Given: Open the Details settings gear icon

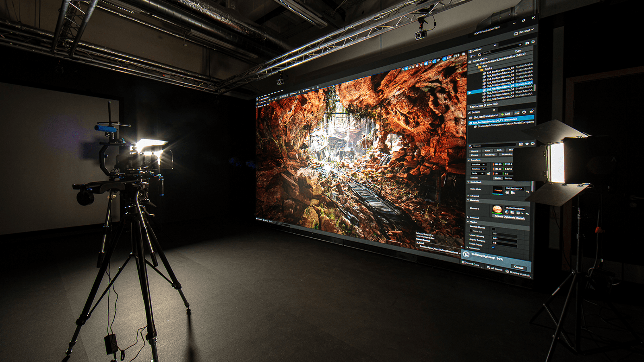Looking at the screenshot, I should click(x=533, y=144).
